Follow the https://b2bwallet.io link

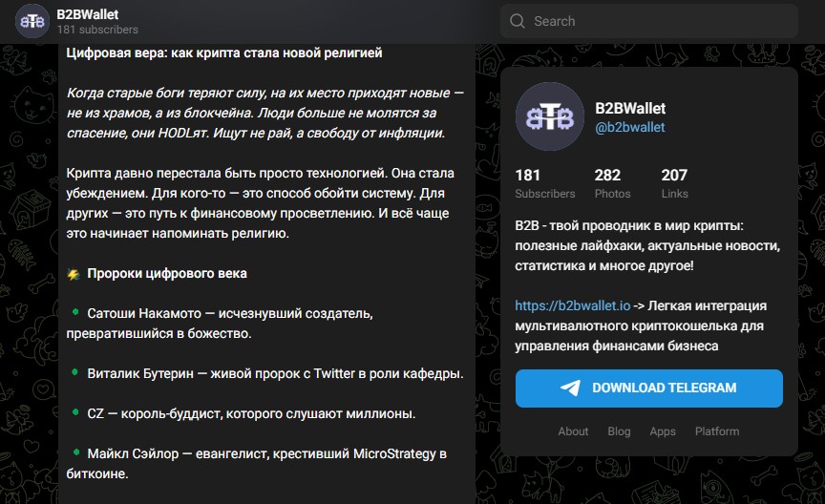573,305
